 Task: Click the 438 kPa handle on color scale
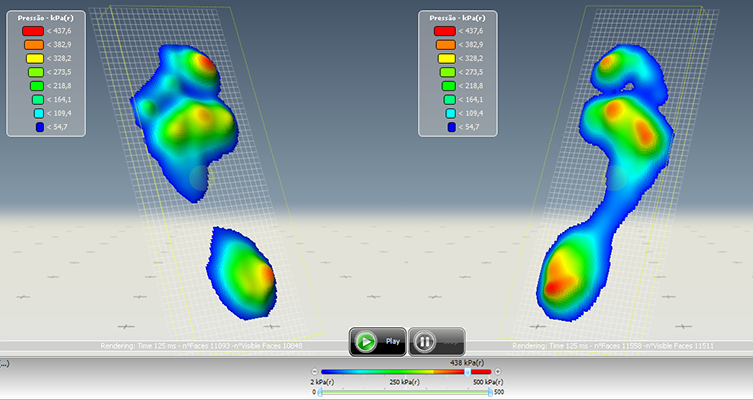click(467, 371)
